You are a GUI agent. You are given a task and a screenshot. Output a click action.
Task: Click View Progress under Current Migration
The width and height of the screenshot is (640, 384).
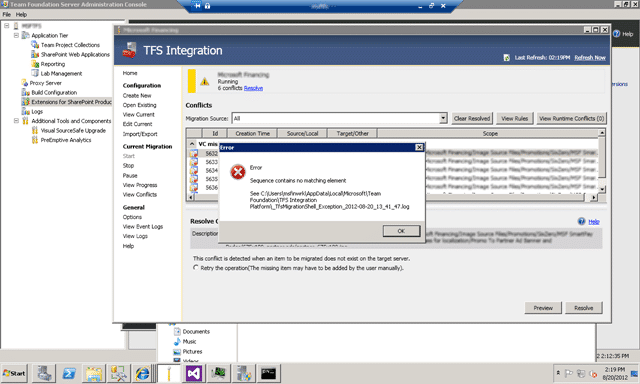click(140, 185)
